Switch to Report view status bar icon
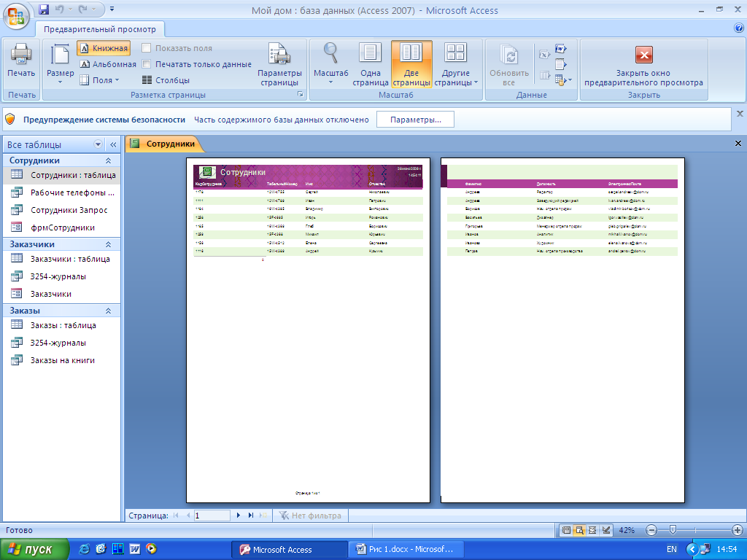Image resolution: width=747 pixels, height=560 pixels. (x=566, y=530)
